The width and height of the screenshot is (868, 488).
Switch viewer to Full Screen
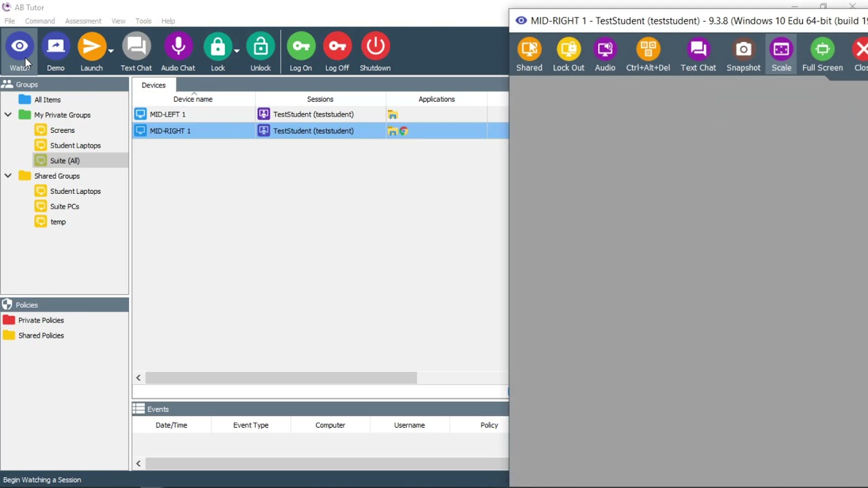click(822, 55)
